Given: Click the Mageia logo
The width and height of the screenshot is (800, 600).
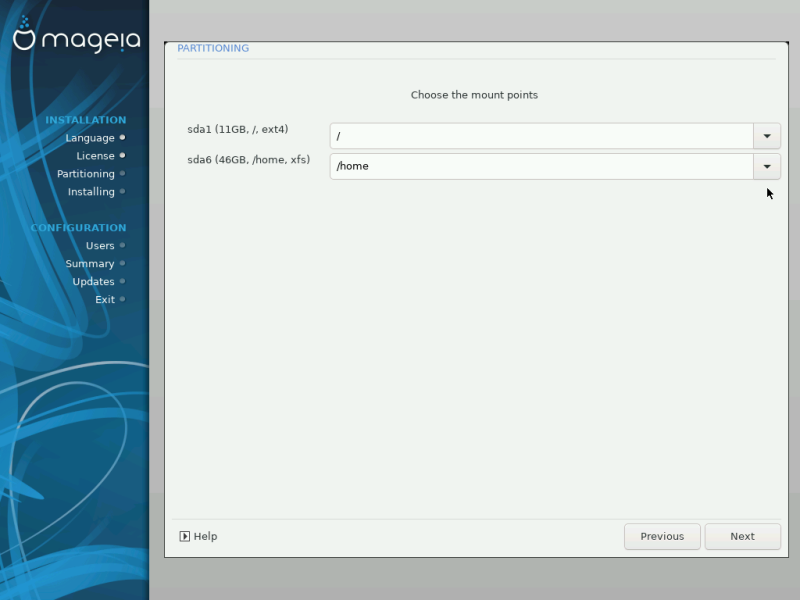Looking at the screenshot, I should click(77, 35).
